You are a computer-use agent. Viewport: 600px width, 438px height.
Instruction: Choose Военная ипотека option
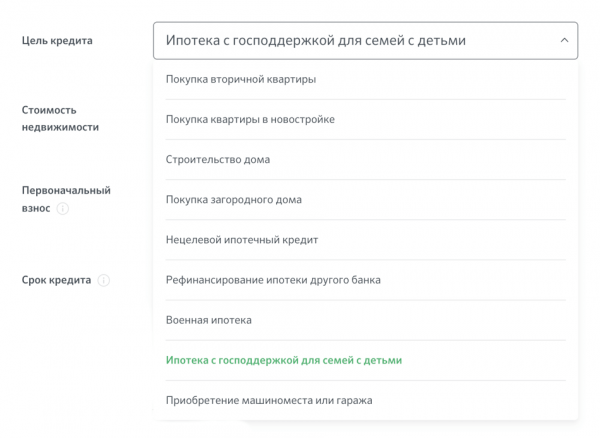365,320
